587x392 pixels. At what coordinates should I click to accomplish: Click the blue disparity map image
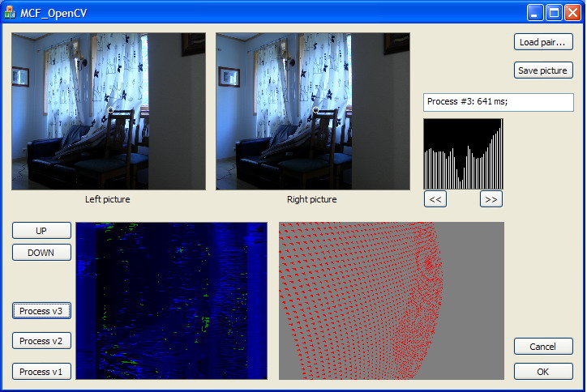click(x=171, y=300)
